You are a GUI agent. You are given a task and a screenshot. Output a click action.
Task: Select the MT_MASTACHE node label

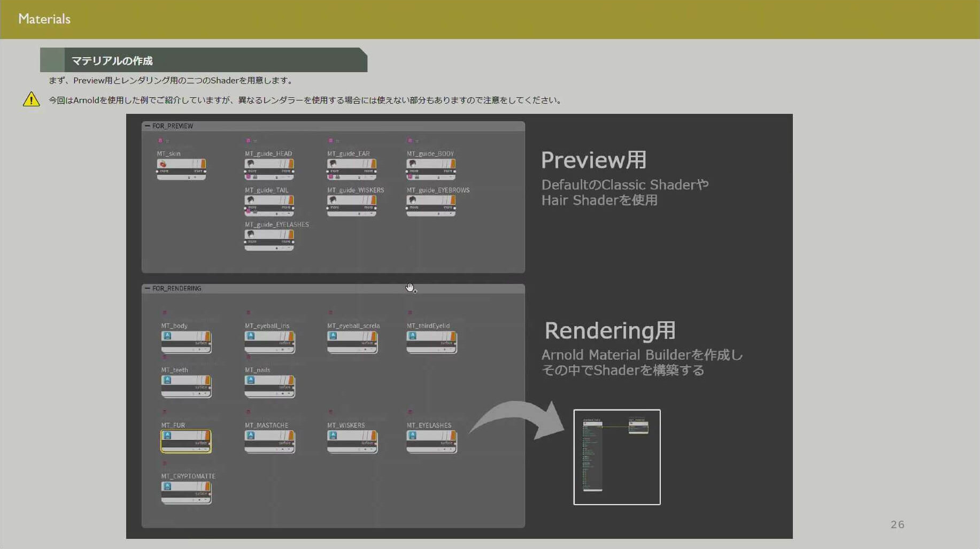point(266,426)
